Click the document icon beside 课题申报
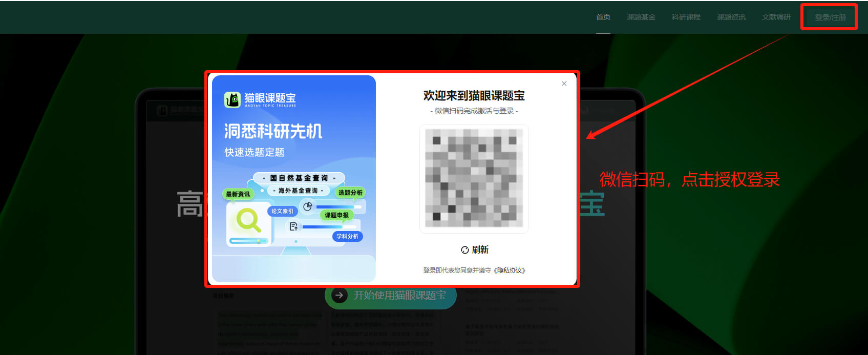Viewport: 868px width, 355px height. pos(293,226)
